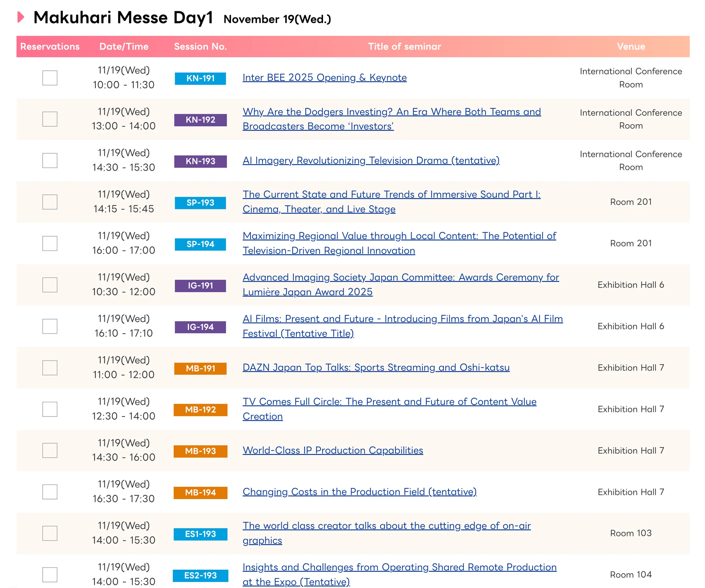Screen dimensions: 705x588
Task: Click the orange MB-191 session badge
Action: 201,369
